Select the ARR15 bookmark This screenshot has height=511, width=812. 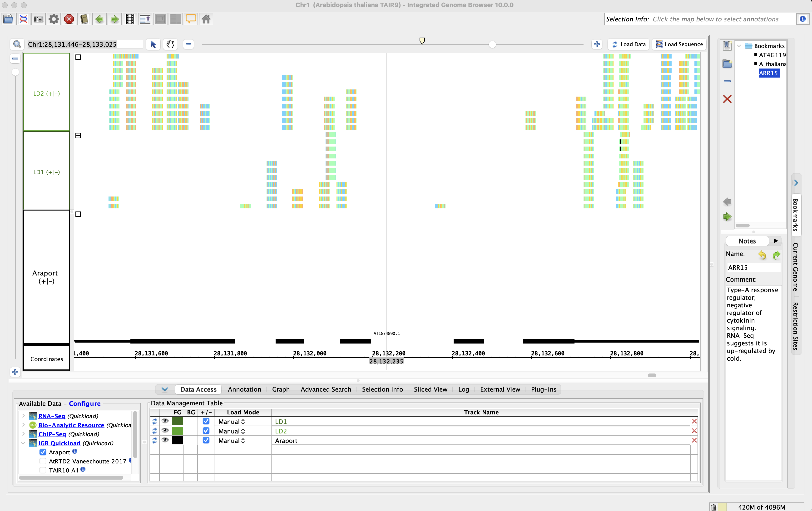pos(768,73)
